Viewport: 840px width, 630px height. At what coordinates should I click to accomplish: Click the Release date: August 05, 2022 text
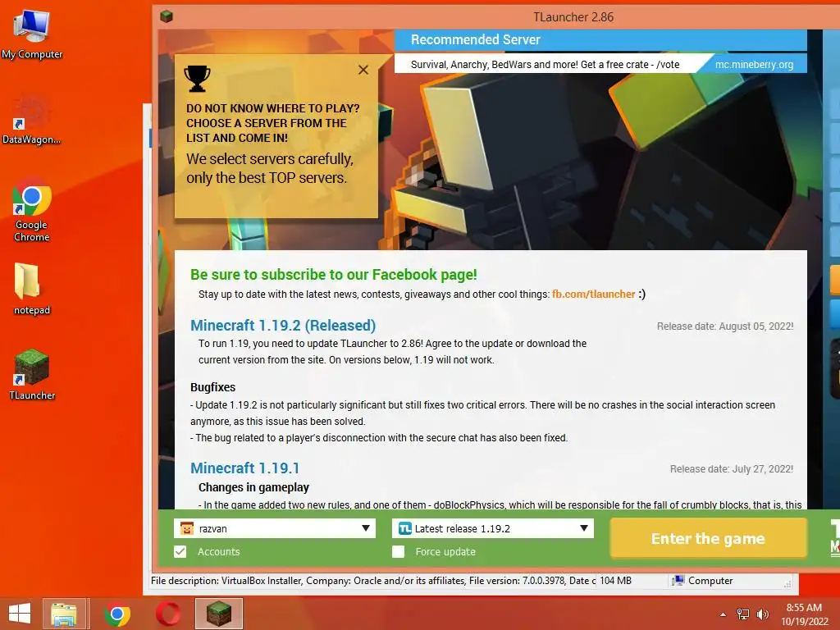(x=725, y=326)
